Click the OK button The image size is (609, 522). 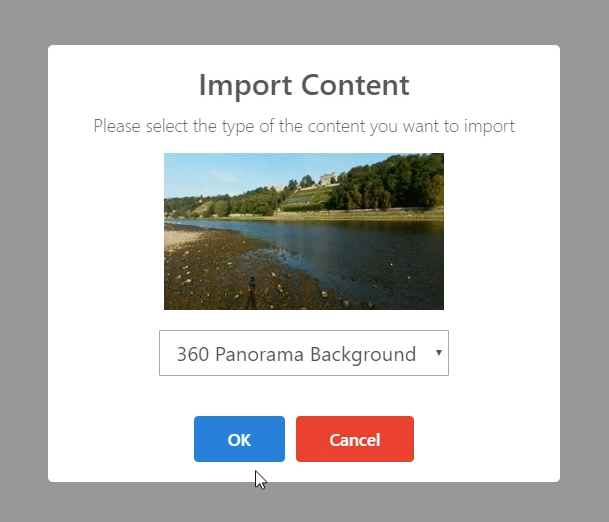pos(239,439)
